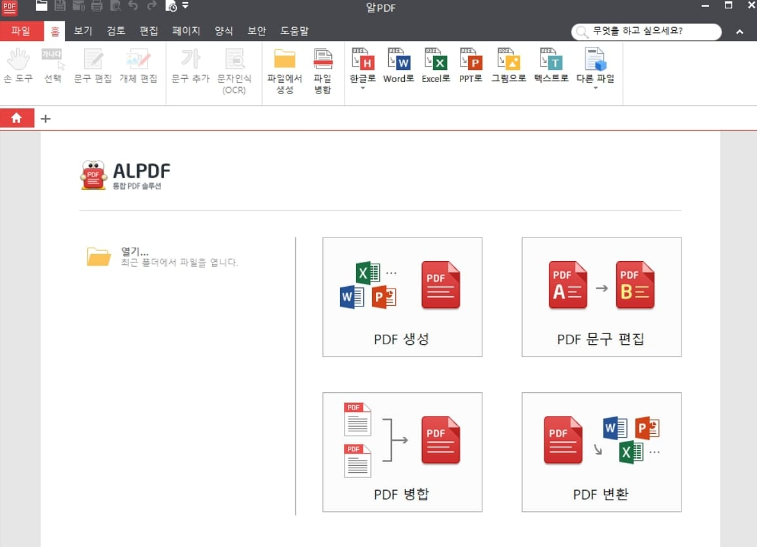Switch to the 보기 tab
Screen dimensions: 757x547
pyautogui.click(x=83, y=31)
